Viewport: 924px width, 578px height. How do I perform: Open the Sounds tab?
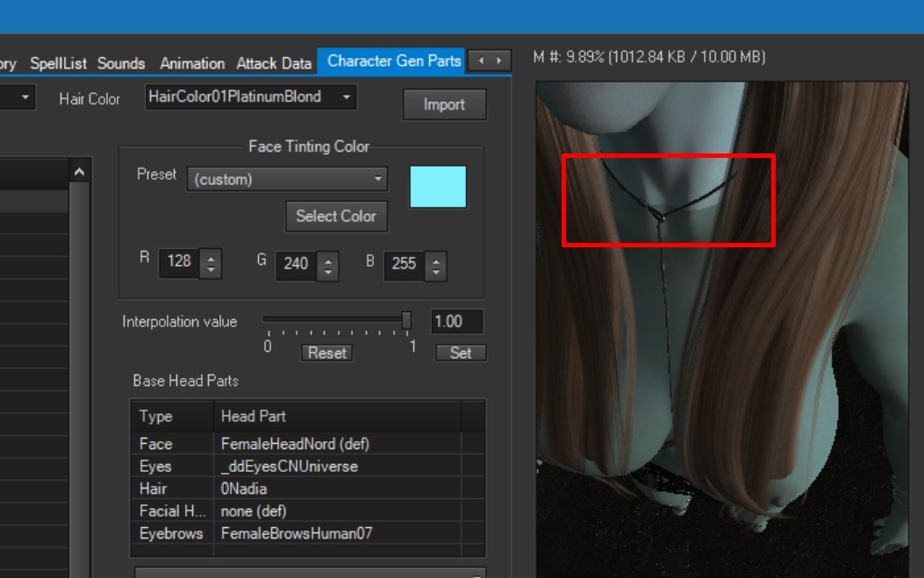coord(121,63)
